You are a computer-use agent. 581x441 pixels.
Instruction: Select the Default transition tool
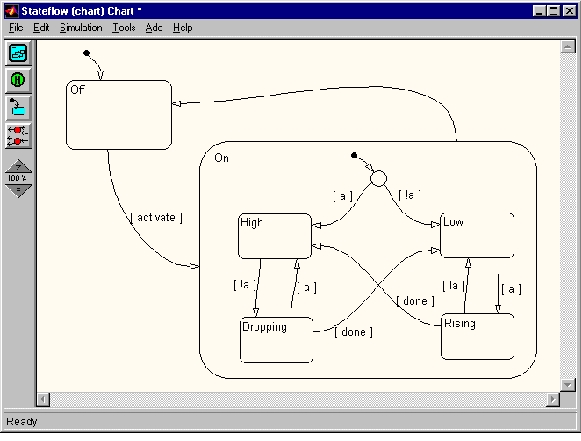[18, 107]
